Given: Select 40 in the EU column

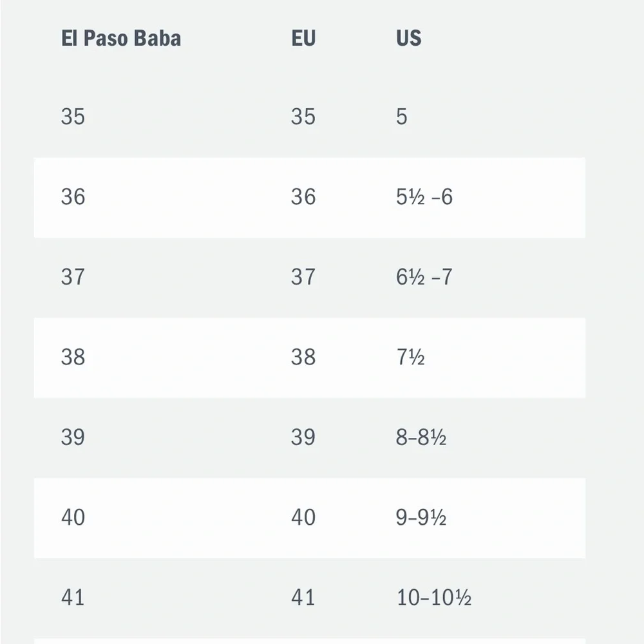Looking at the screenshot, I should [303, 517].
